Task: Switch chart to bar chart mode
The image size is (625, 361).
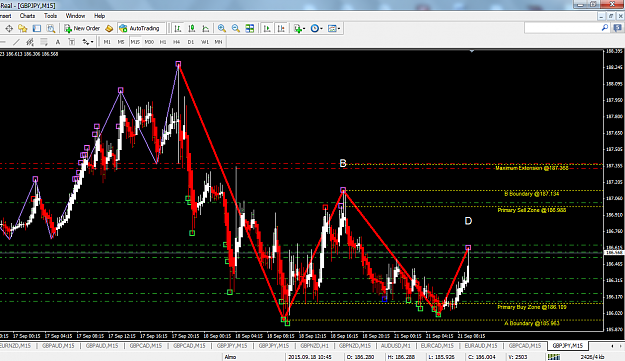Action: pos(178,28)
